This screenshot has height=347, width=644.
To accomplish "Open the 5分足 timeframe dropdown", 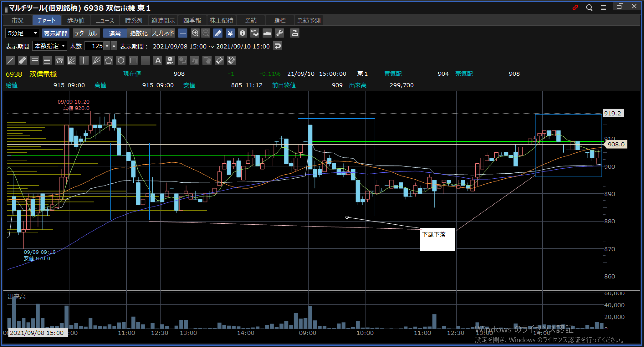I will pyautogui.click(x=22, y=33).
